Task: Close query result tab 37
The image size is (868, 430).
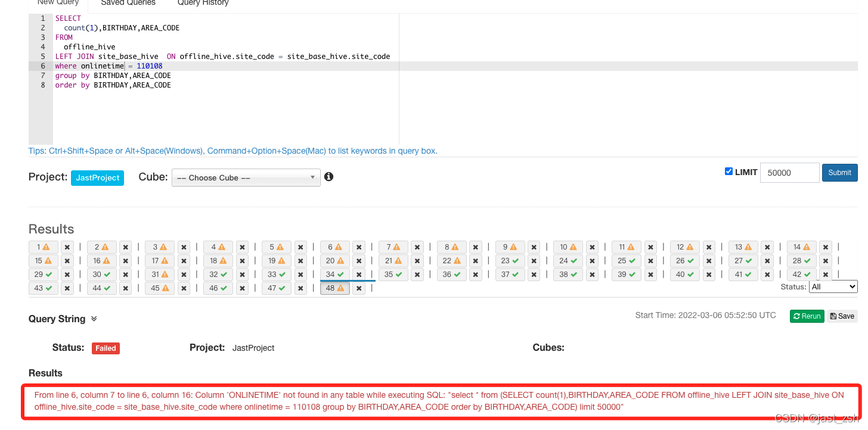Action: [534, 275]
